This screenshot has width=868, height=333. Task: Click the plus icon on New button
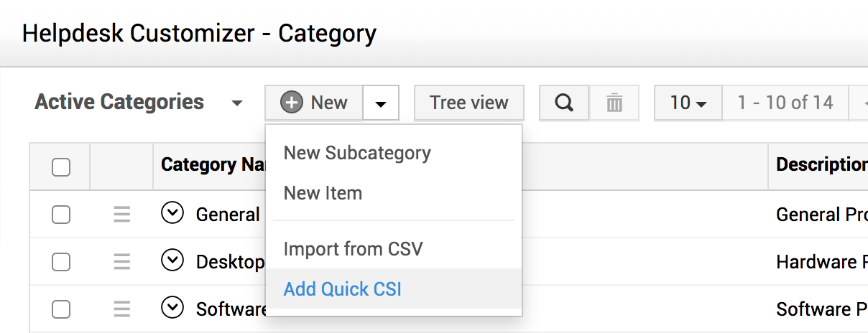point(291,103)
